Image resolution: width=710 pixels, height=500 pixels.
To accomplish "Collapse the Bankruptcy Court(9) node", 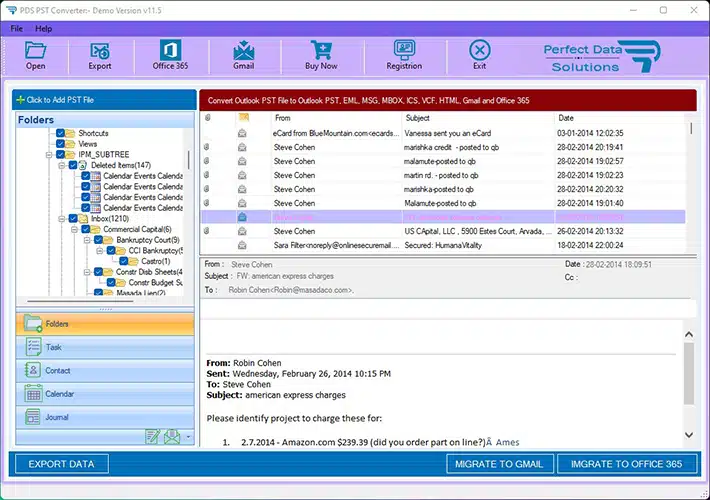I will tap(87, 240).
